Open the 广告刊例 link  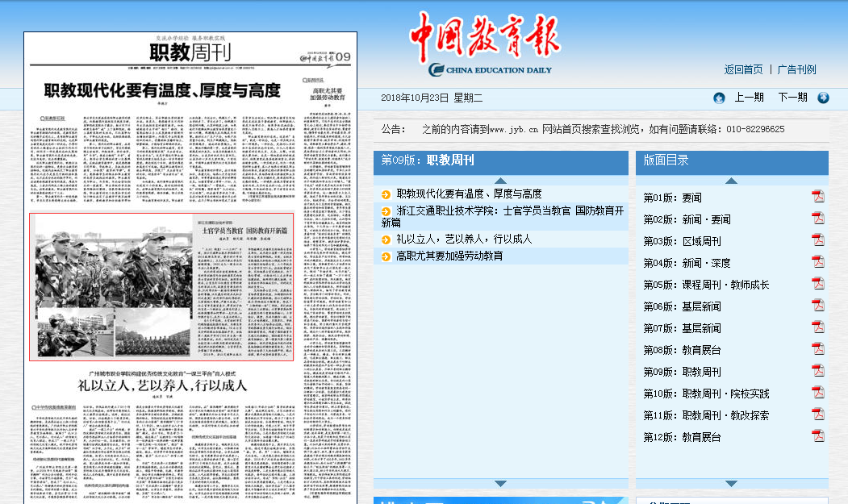[x=796, y=69]
